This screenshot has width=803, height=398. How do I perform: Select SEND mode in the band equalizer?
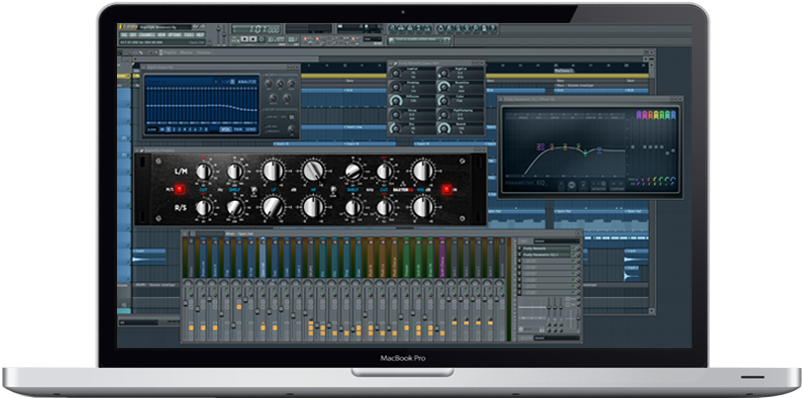click(251, 129)
